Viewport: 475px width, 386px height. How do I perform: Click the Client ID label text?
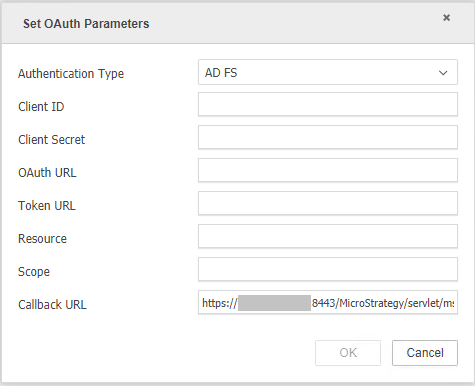[x=41, y=107]
